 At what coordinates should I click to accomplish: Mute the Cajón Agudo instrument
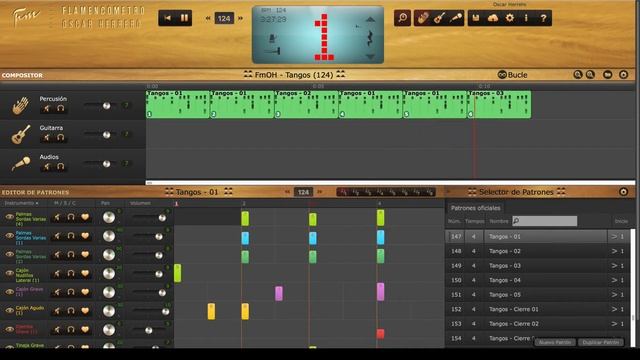tap(57, 311)
